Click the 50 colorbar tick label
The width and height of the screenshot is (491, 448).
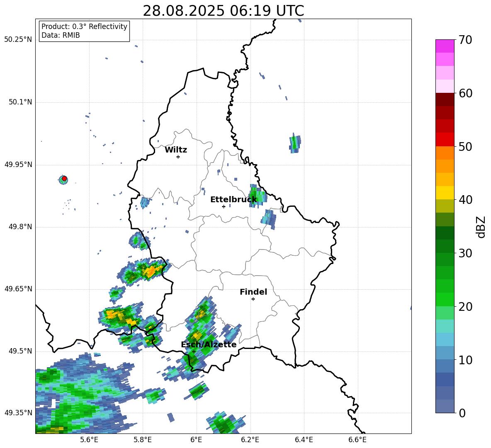point(465,146)
